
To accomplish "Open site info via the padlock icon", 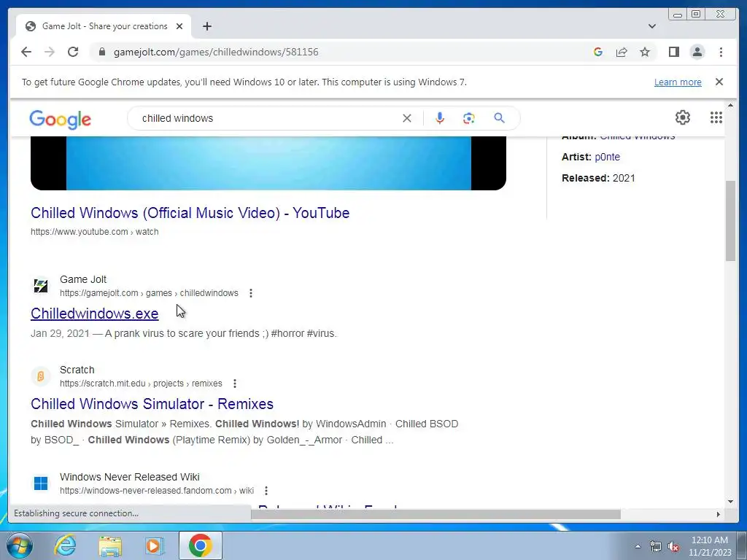I will 101,52.
